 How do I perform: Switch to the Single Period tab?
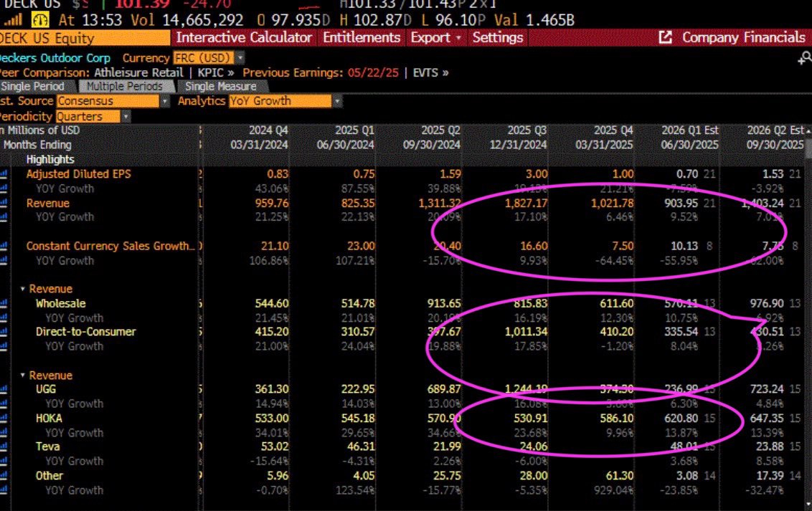tap(34, 87)
